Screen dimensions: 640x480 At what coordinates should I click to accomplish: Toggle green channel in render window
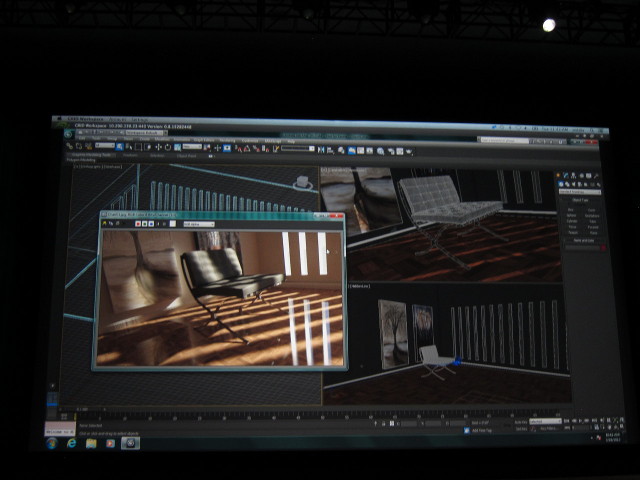point(144,224)
